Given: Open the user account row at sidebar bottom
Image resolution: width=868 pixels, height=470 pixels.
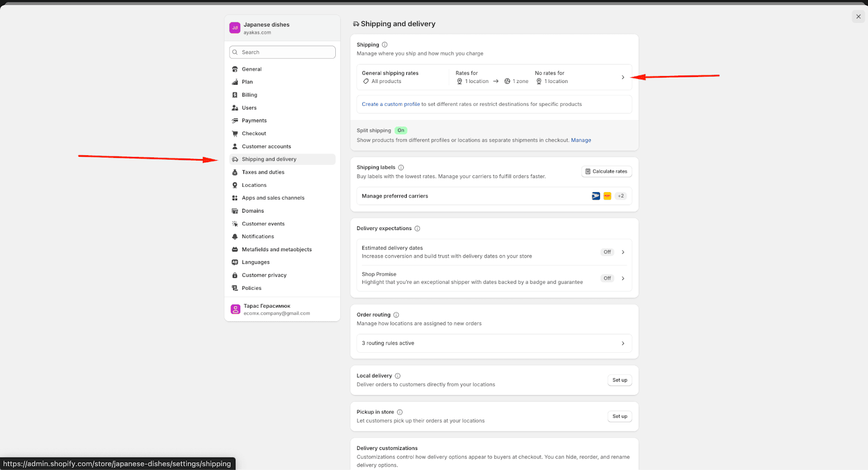Looking at the screenshot, I should pos(282,309).
